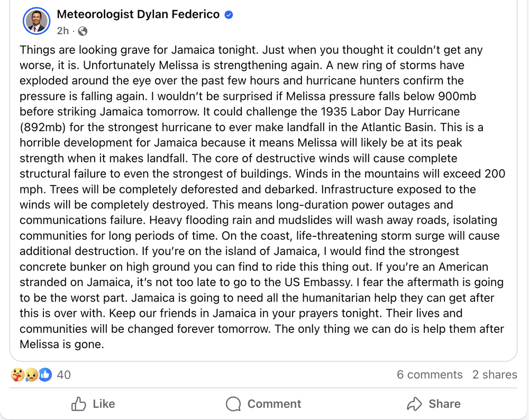
Task: Open the post's 2h timestamp link
Action: (x=62, y=31)
